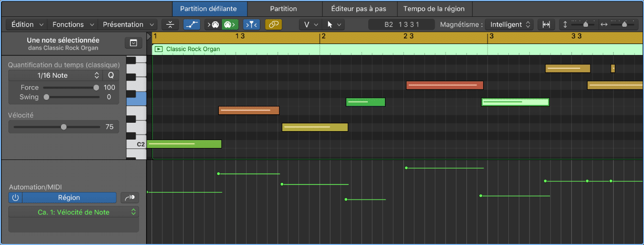
Task: Toggle the blue automation display button
Action: coord(192,24)
